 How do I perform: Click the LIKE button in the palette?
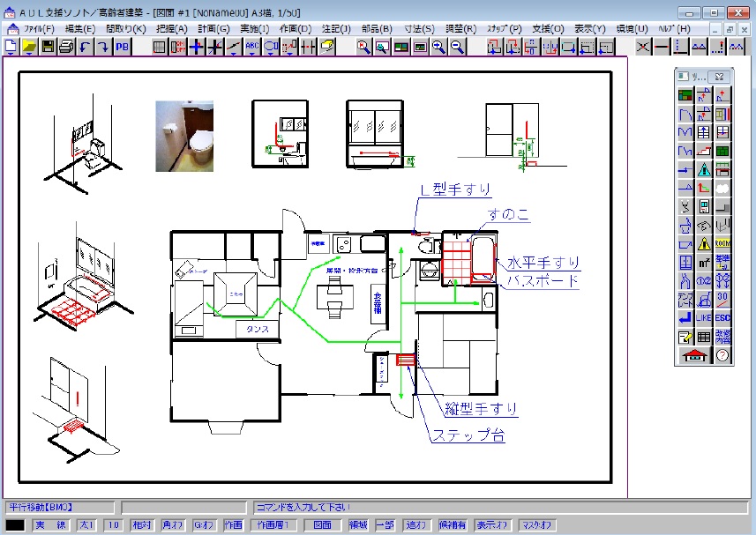click(x=704, y=317)
